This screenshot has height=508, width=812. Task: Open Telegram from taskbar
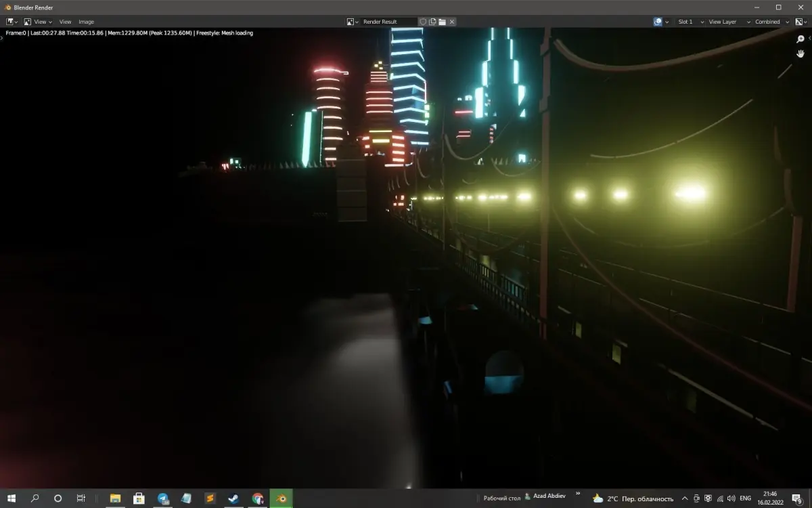pyautogui.click(x=162, y=499)
